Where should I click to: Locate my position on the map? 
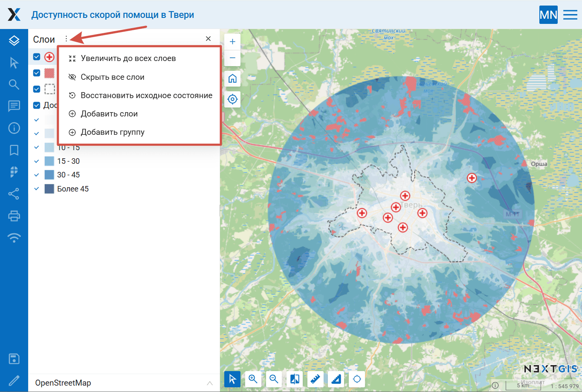[x=232, y=99]
